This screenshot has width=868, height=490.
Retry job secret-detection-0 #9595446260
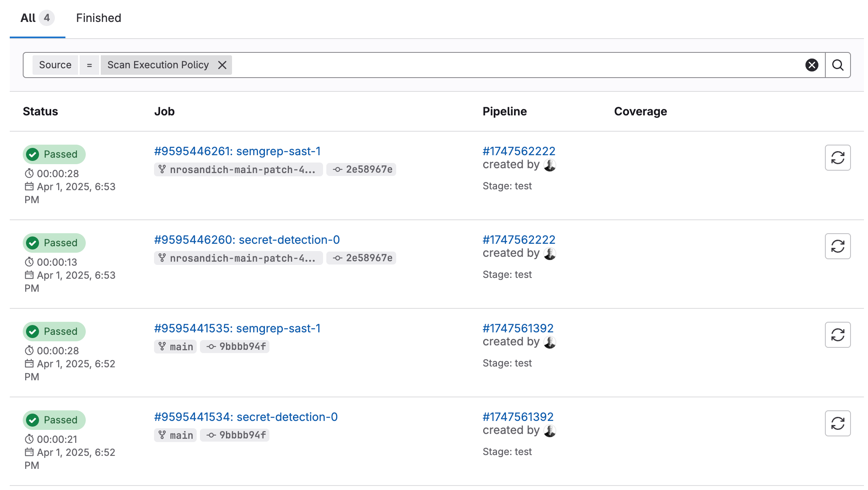(x=838, y=246)
